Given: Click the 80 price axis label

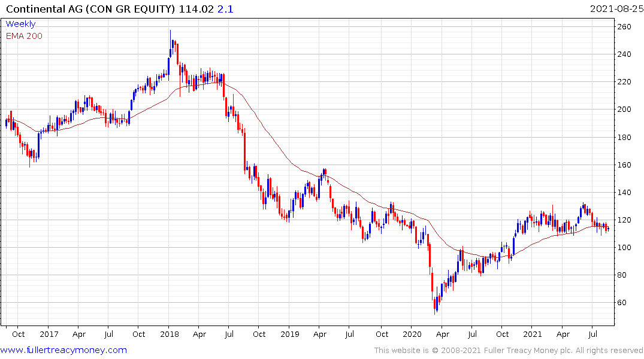Looking at the screenshot, I should point(622,275).
